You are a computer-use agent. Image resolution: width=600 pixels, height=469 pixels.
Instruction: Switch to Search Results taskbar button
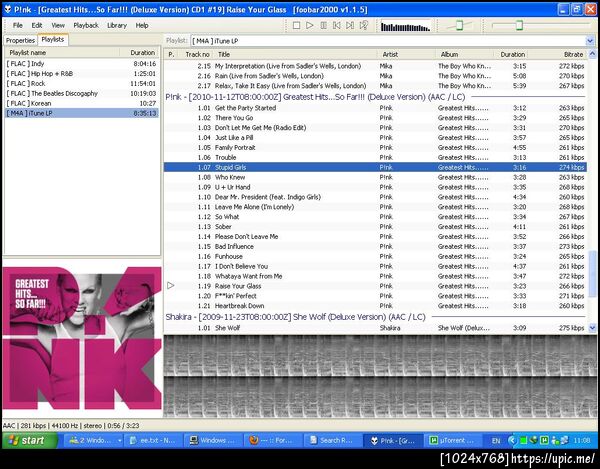coord(332,440)
